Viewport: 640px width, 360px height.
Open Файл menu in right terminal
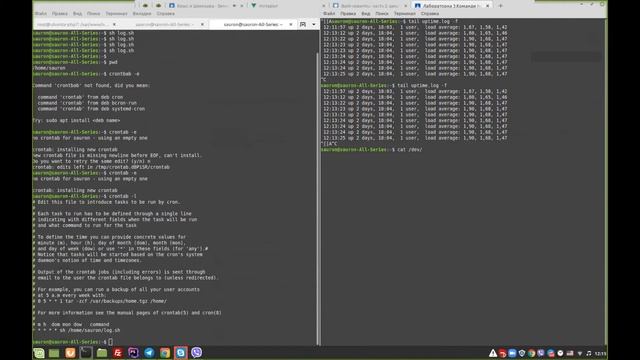click(329, 13)
